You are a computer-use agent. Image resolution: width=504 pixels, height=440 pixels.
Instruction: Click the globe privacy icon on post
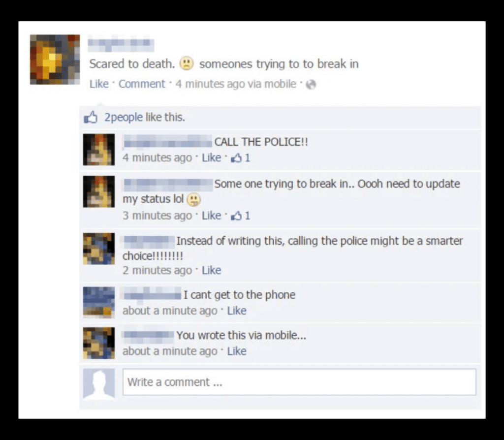pyautogui.click(x=311, y=85)
